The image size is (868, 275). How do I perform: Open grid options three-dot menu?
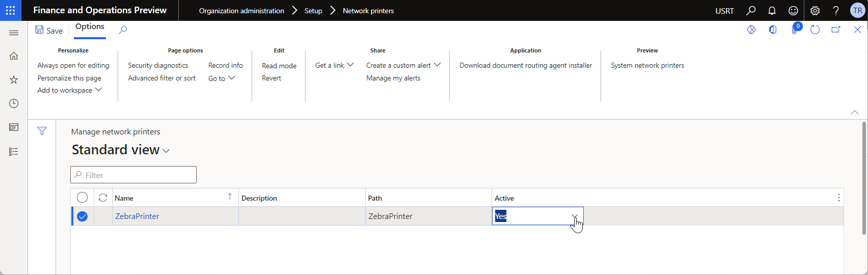[838, 198]
